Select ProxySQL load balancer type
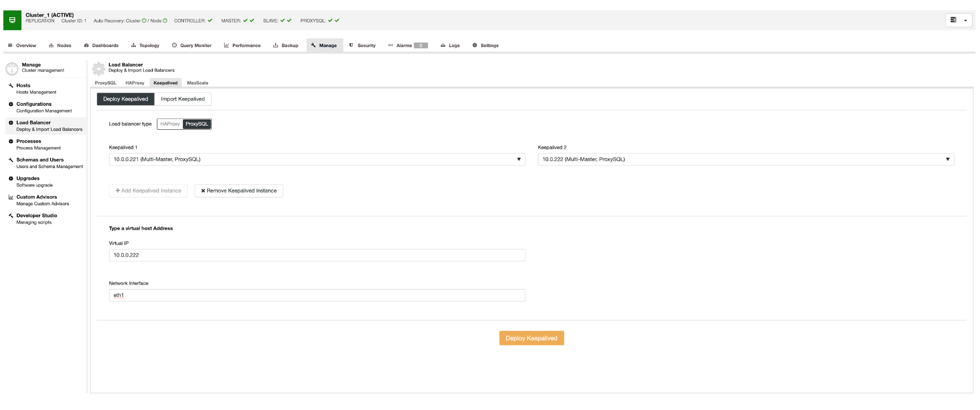980x410 pixels. 197,124
